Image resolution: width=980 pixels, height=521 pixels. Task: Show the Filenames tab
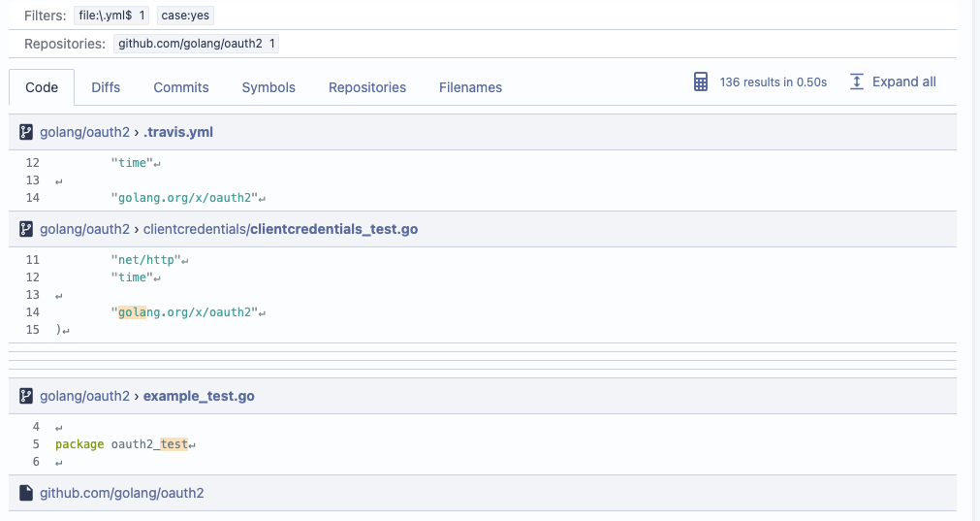pyautogui.click(x=471, y=87)
